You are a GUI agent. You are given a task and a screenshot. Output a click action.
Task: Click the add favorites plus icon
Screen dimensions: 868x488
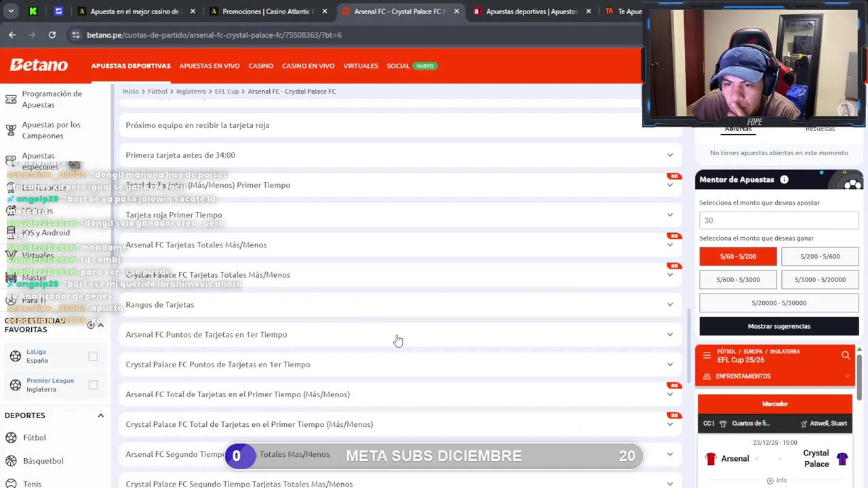[x=90, y=325]
